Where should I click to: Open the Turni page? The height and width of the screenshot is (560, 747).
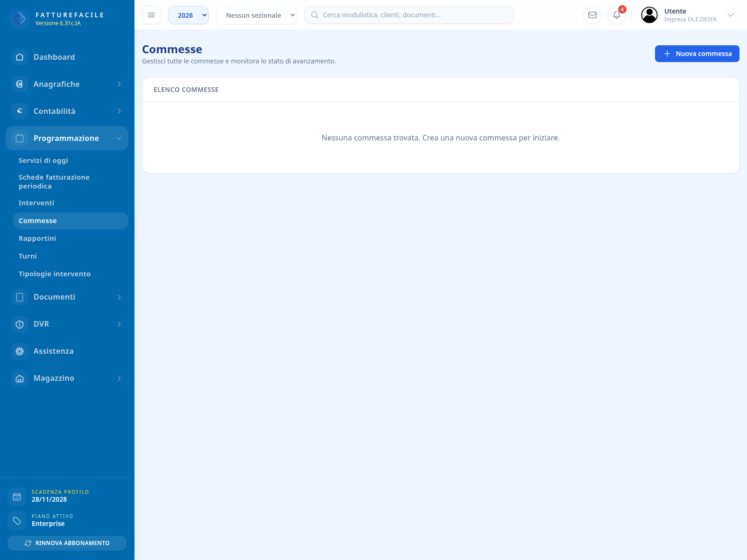(28, 256)
